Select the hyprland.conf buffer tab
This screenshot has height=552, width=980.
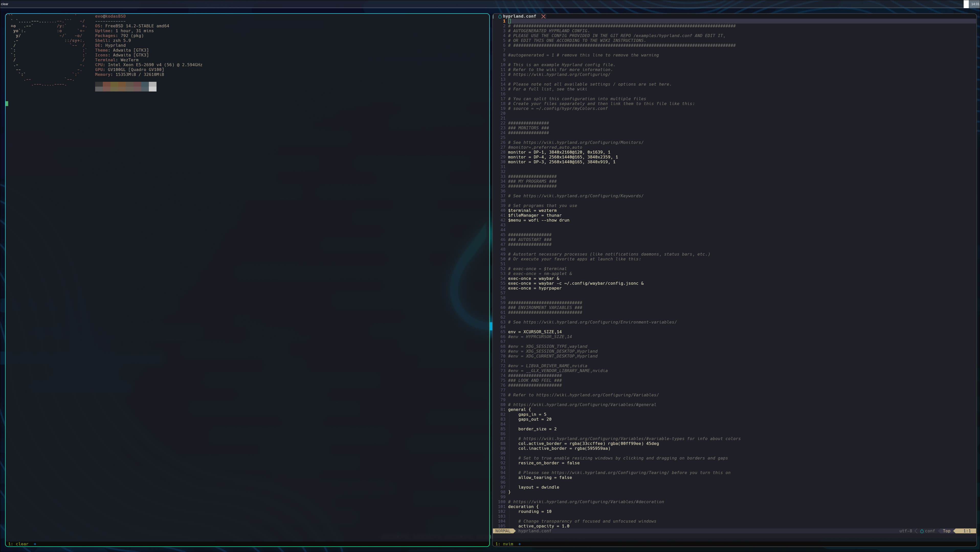tap(519, 16)
